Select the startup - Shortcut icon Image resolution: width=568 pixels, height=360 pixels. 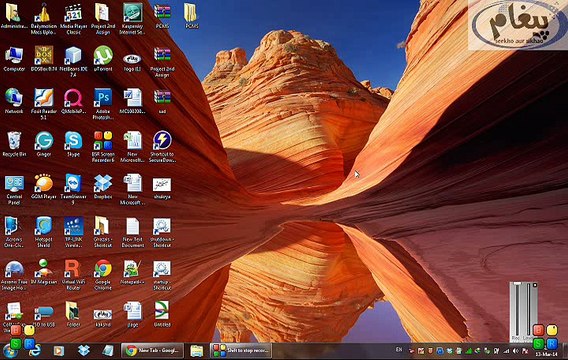tap(162, 275)
